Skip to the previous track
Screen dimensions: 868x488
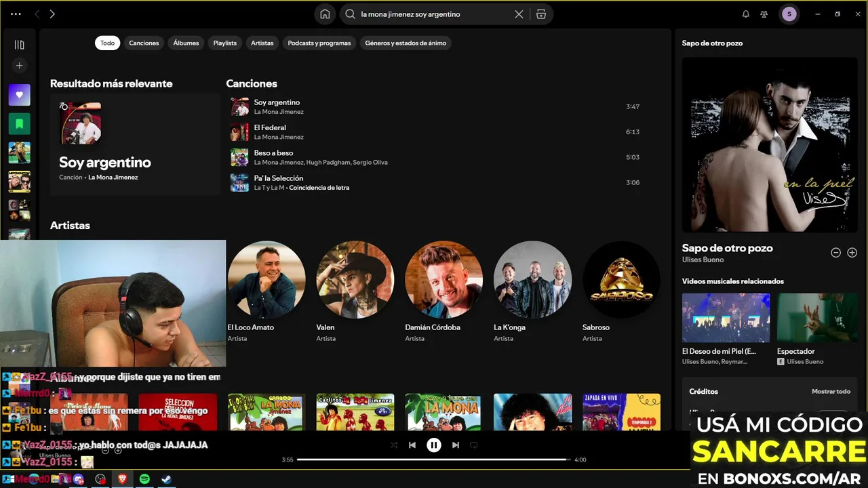tap(412, 445)
